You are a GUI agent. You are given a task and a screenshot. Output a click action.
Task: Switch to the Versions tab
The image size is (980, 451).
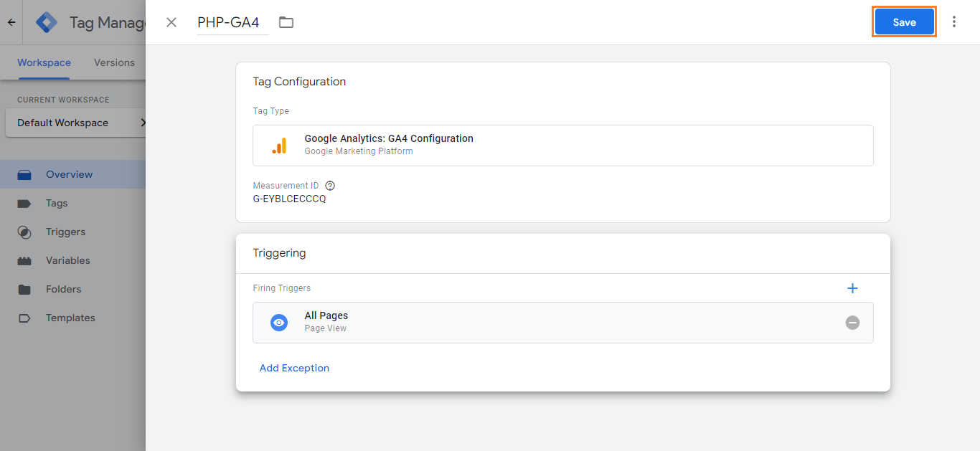[x=114, y=62]
